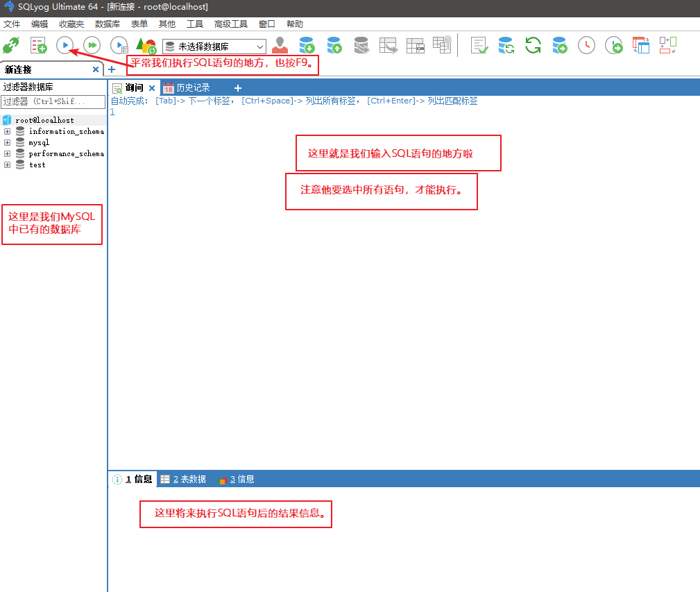Open the 工具 menu
This screenshot has width=700, height=592.
pos(195,24)
